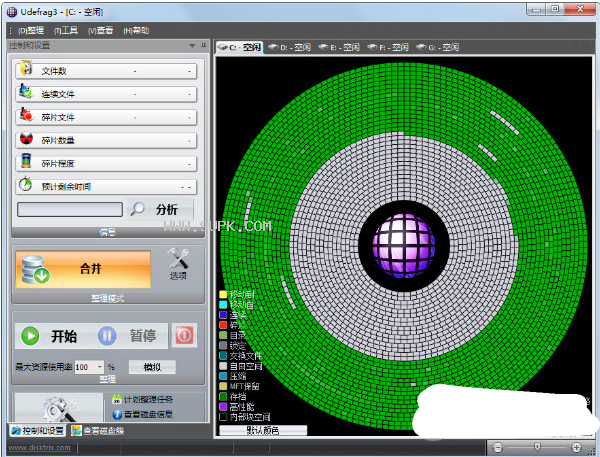Click the database icon on 合并
Screen dimensions: 600x457
pos(34,269)
